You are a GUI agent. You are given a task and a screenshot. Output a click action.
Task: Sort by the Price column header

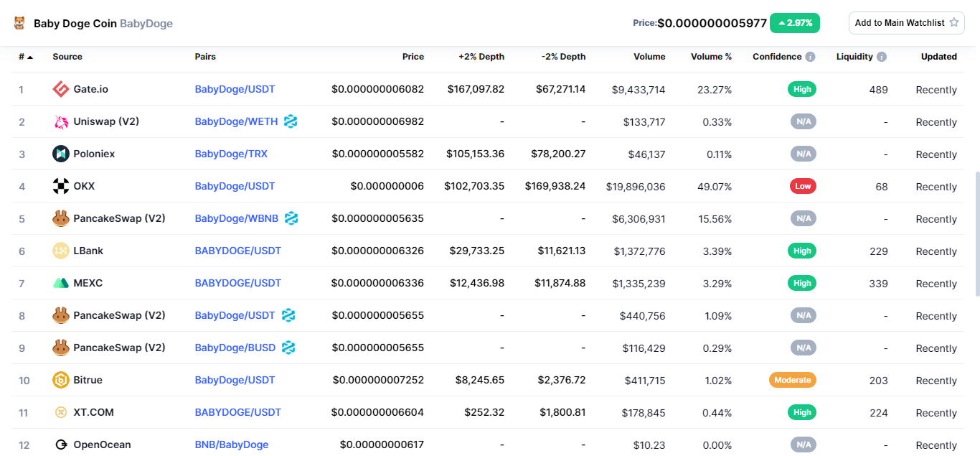(413, 57)
